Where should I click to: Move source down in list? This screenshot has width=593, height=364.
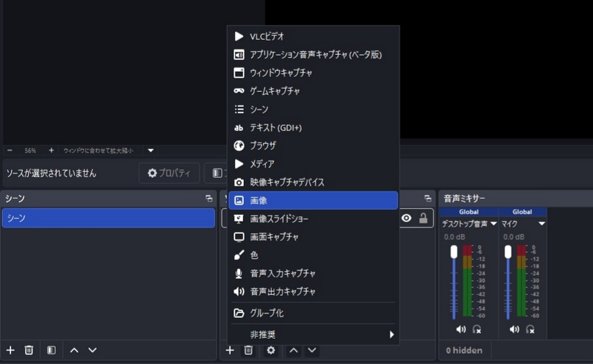311,350
